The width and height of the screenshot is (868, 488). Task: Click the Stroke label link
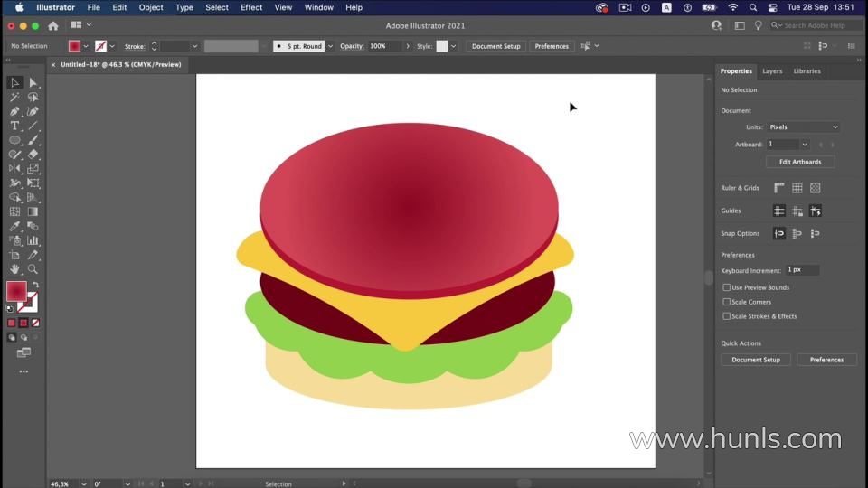[x=135, y=46]
